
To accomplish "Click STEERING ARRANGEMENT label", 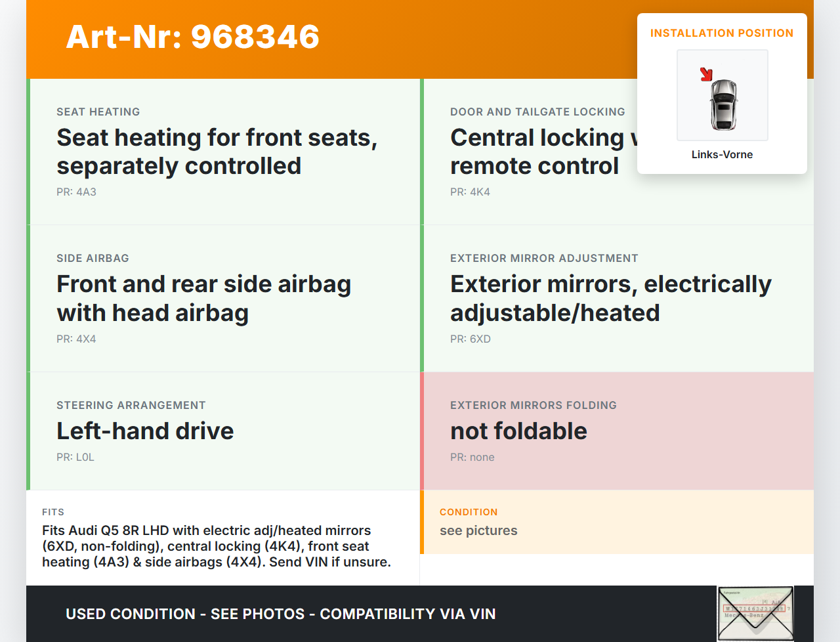I will point(131,406).
